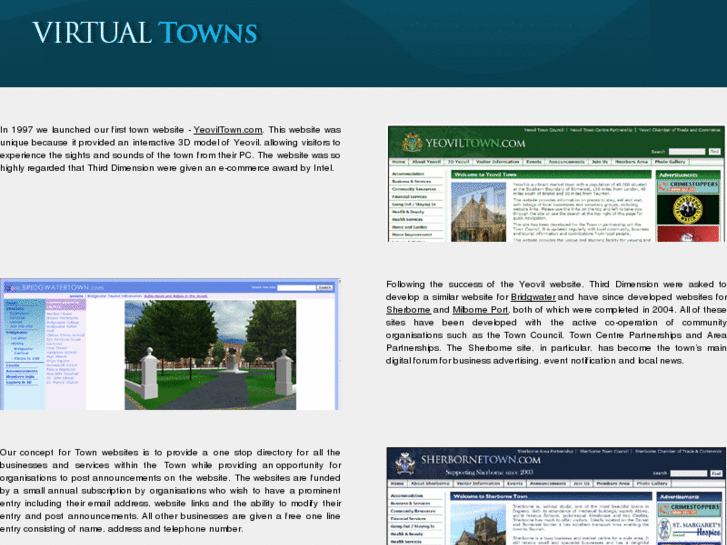The height and width of the screenshot is (545, 727).
Task: Follow the Bridgwater website link
Action: tap(533, 297)
